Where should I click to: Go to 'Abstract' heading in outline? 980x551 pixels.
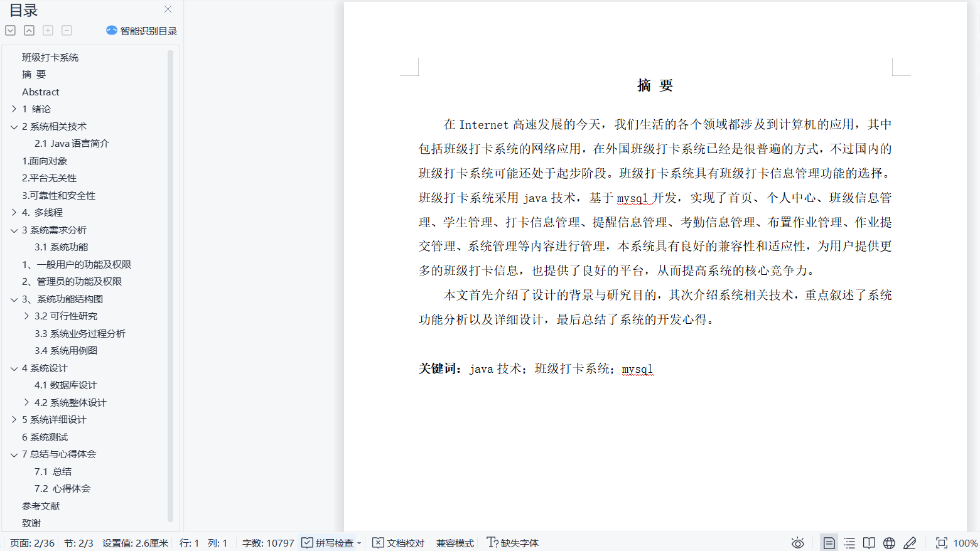[x=41, y=92]
